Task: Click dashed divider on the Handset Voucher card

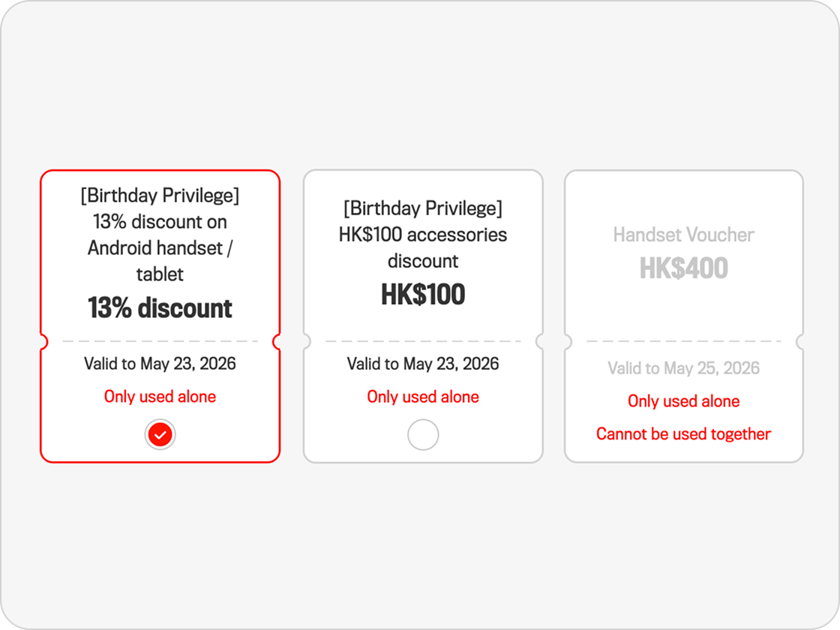Action: [683, 341]
